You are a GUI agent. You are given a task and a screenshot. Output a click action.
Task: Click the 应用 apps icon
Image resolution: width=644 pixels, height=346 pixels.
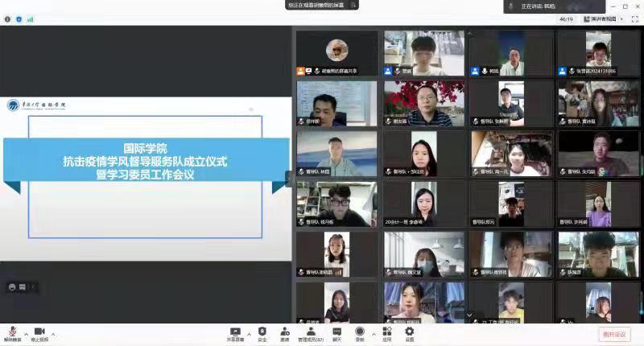click(386, 332)
